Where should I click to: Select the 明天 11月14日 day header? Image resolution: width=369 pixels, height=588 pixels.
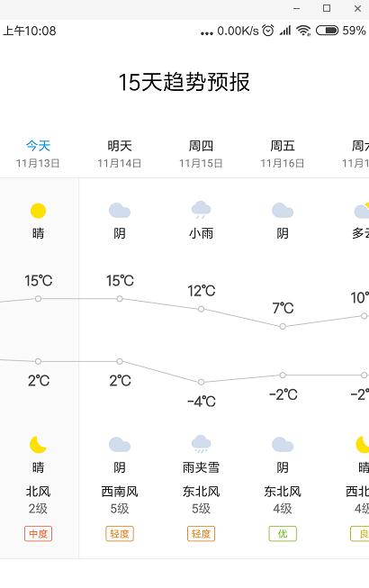(120, 154)
